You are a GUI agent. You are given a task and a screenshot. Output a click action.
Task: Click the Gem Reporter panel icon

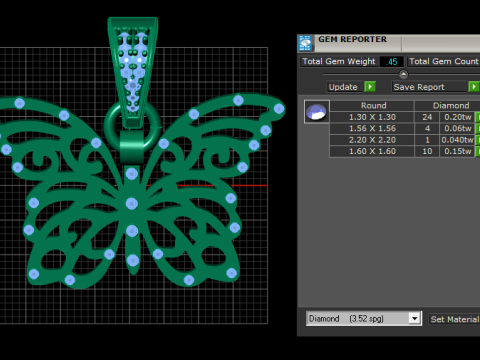[x=305, y=43]
